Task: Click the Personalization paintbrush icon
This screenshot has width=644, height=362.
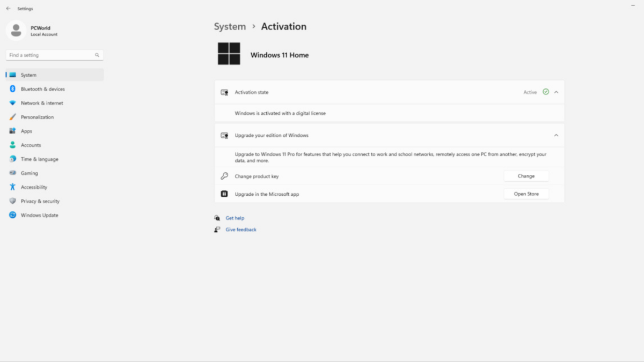Action: point(12,117)
